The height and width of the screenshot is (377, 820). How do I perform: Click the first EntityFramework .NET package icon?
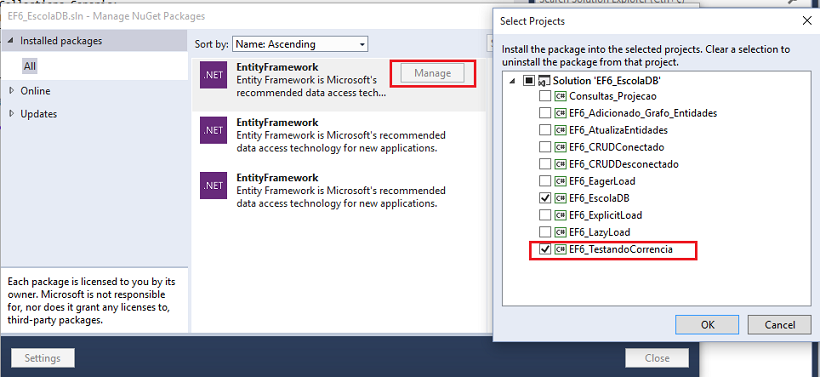[213, 75]
